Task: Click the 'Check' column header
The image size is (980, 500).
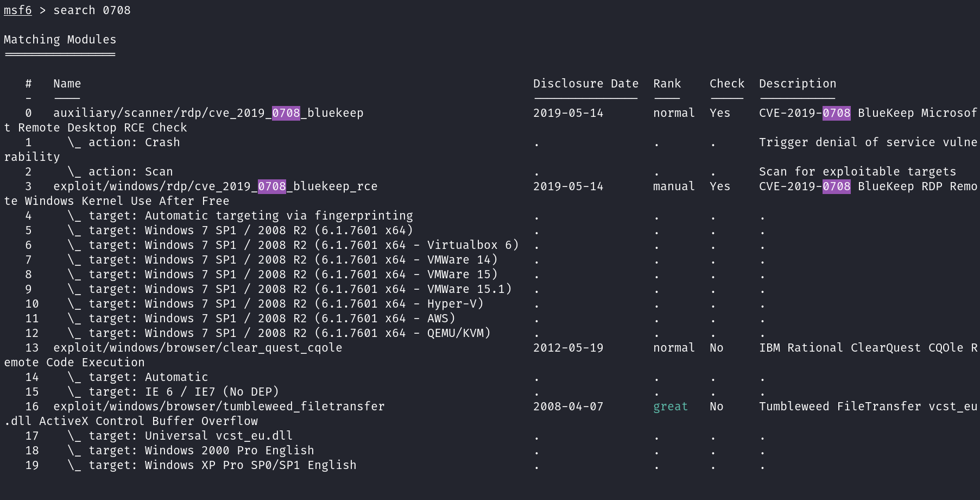Action: pos(726,84)
